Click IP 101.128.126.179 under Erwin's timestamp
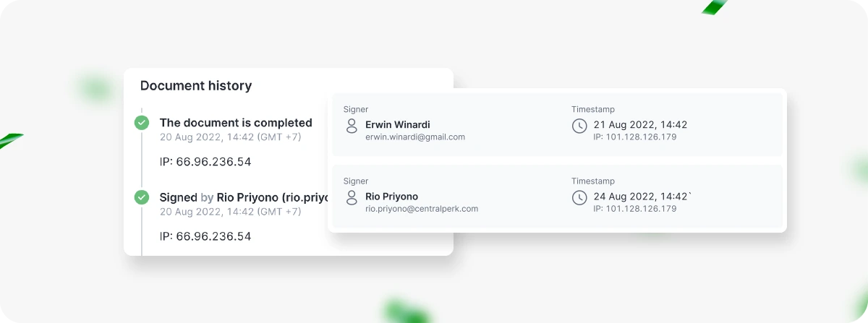This screenshot has width=868, height=323. (x=635, y=137)
